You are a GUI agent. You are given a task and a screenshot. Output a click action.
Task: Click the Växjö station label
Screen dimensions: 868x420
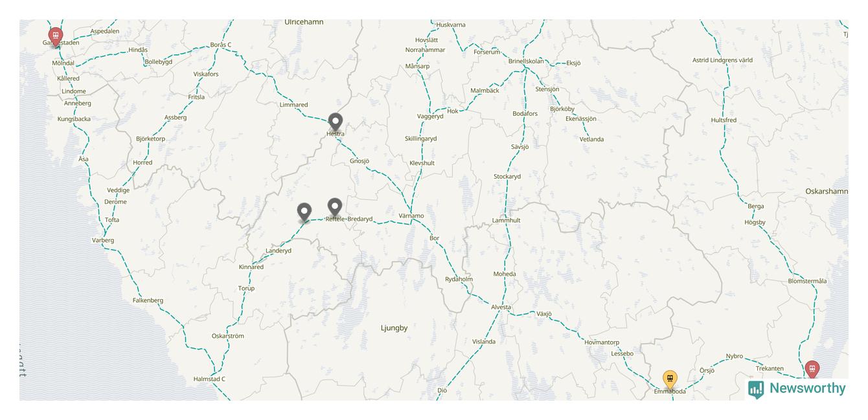(544, 314)
